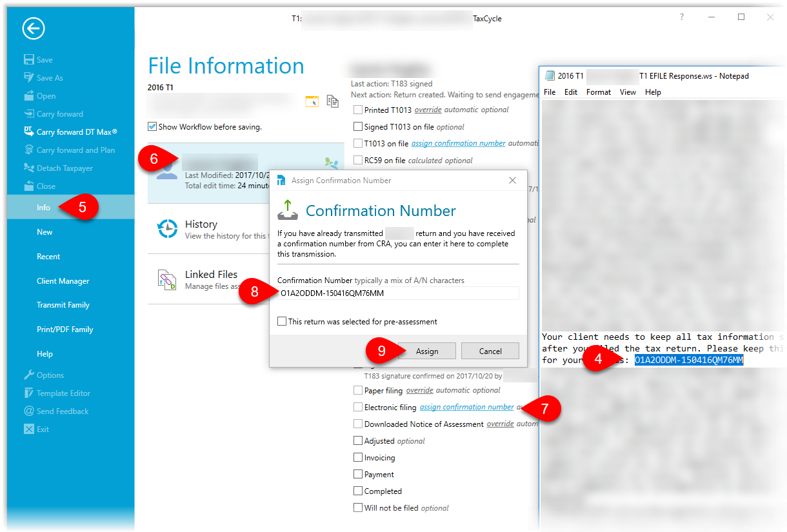Check the Completed checkbox

(358, 491)
